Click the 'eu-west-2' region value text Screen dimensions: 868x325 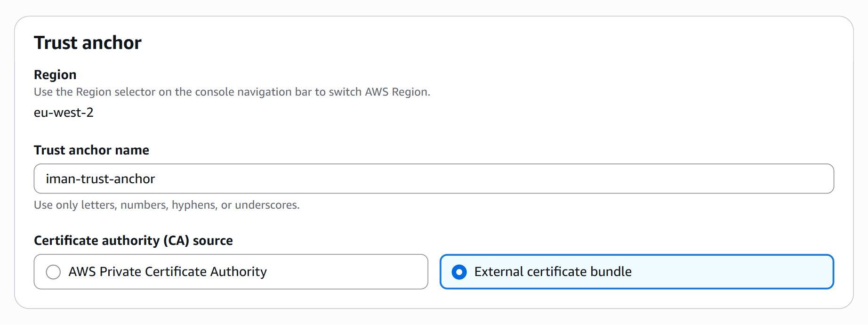coord(64,113)
